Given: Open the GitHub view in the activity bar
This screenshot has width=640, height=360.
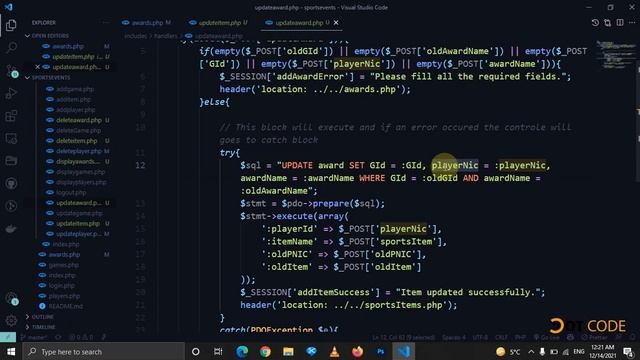Looking at the screenshot, I should pyautogui.click(x=11, y=184).
